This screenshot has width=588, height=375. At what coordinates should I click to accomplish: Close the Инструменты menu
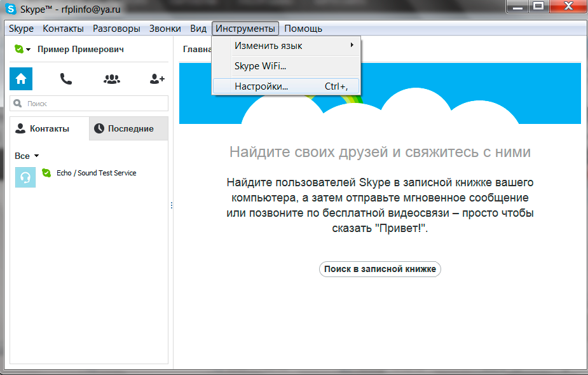[x=245, y=29]
